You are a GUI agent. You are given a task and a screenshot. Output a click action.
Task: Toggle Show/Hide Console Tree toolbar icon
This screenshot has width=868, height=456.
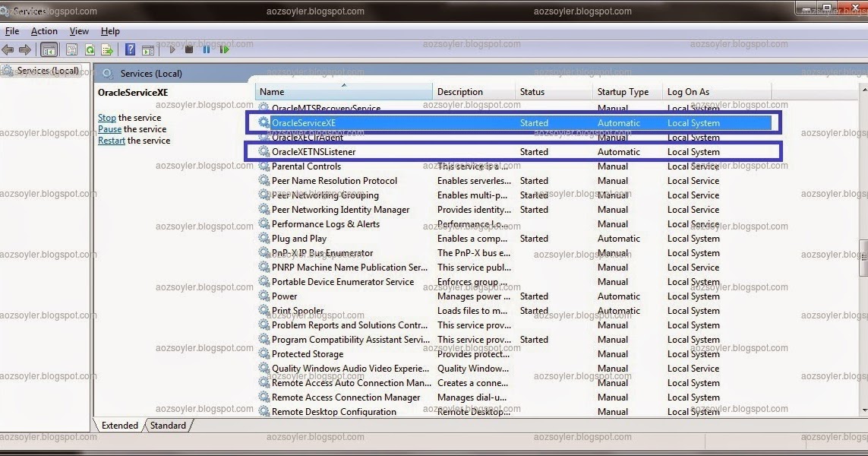point(49,50)
